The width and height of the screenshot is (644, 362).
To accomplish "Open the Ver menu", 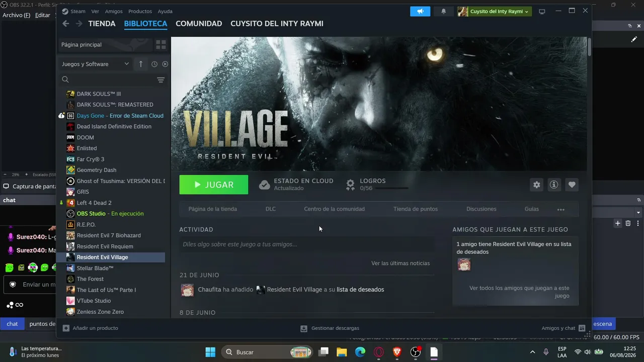I will click(x=95, y=11).
